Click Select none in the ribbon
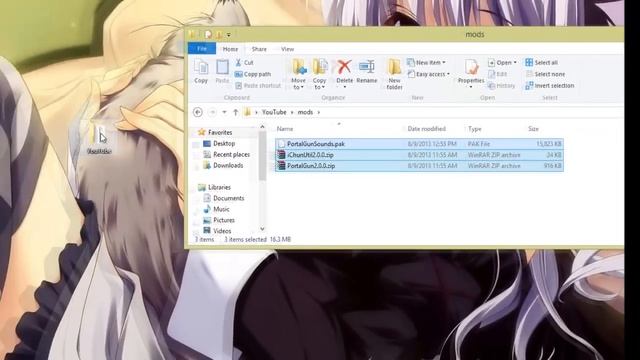 (x=545, y=74)
